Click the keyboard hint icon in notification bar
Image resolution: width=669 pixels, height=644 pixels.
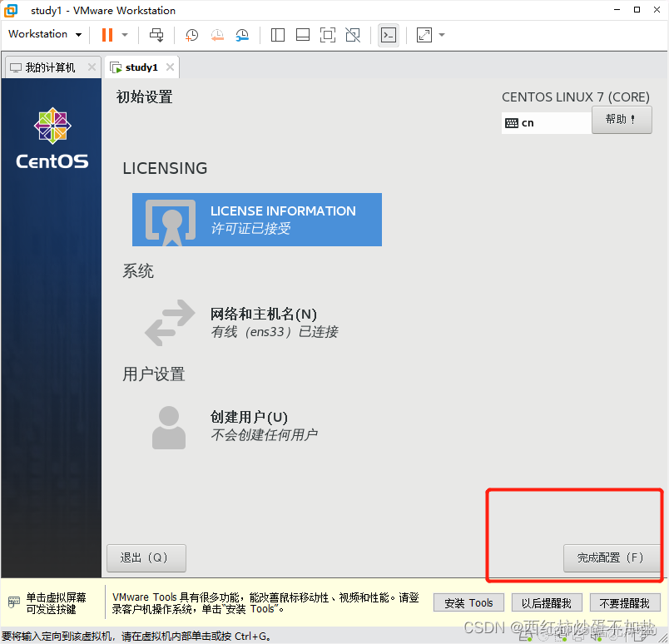tap(13, 602)
